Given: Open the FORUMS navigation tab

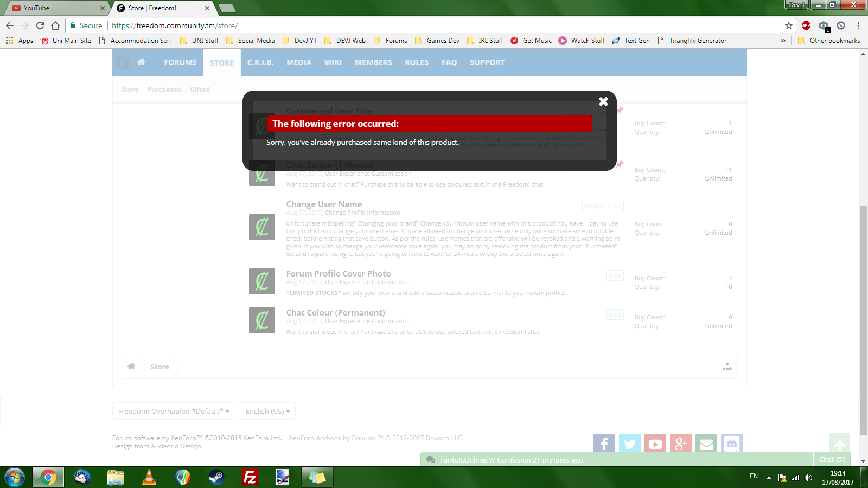Looking at the screenshot, I should click(180, 62).
